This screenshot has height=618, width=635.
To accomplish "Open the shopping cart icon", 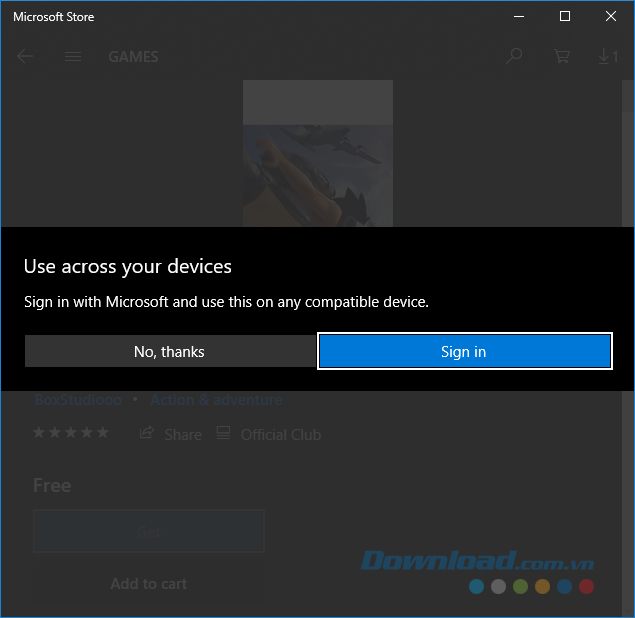I will click(x=562, y=56).
